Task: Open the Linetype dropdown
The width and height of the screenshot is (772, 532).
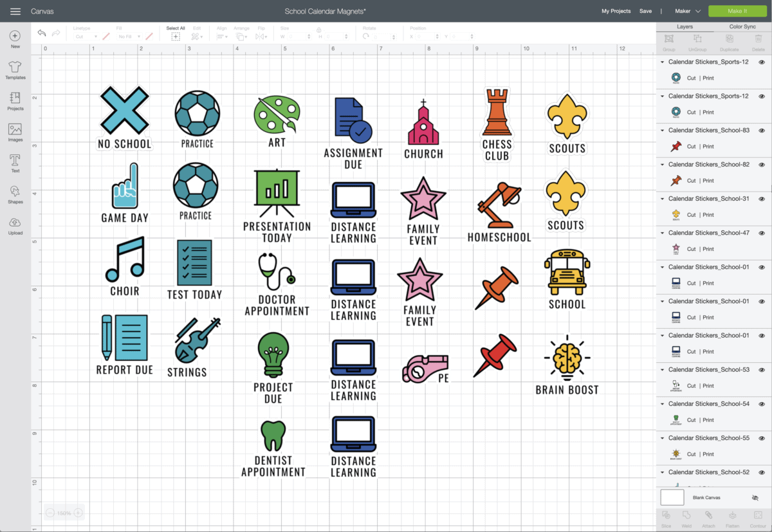Action: (x=87, y=37)
